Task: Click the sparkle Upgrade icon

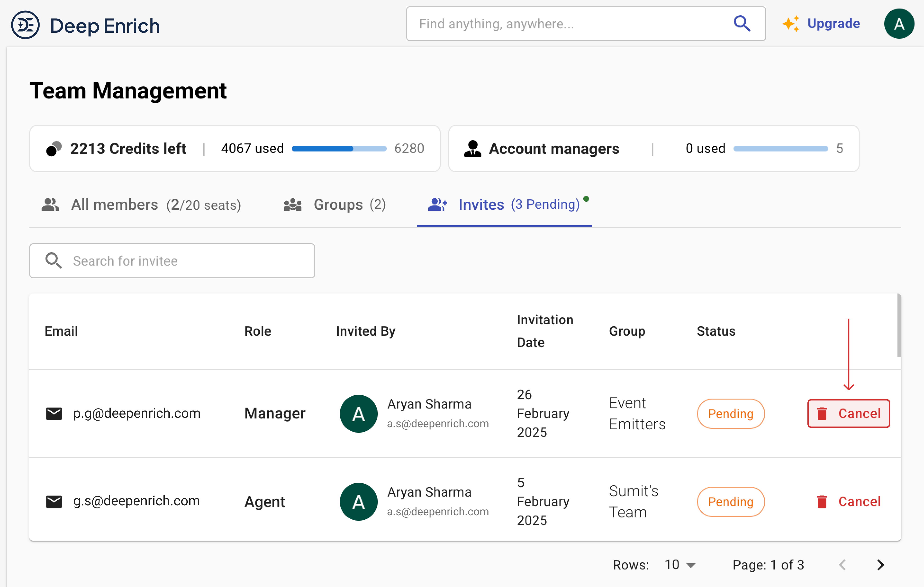Action: (x=791, y=24)
